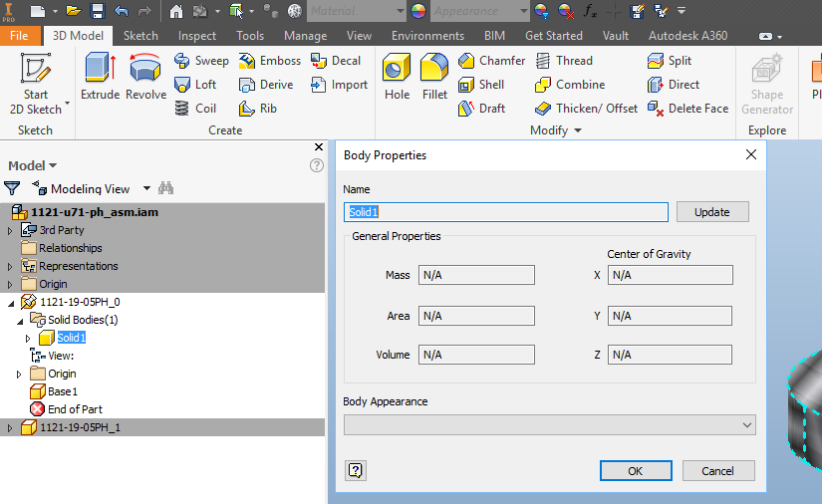
Task: Select the Base1 feature
Action: (x=54, y=391)
